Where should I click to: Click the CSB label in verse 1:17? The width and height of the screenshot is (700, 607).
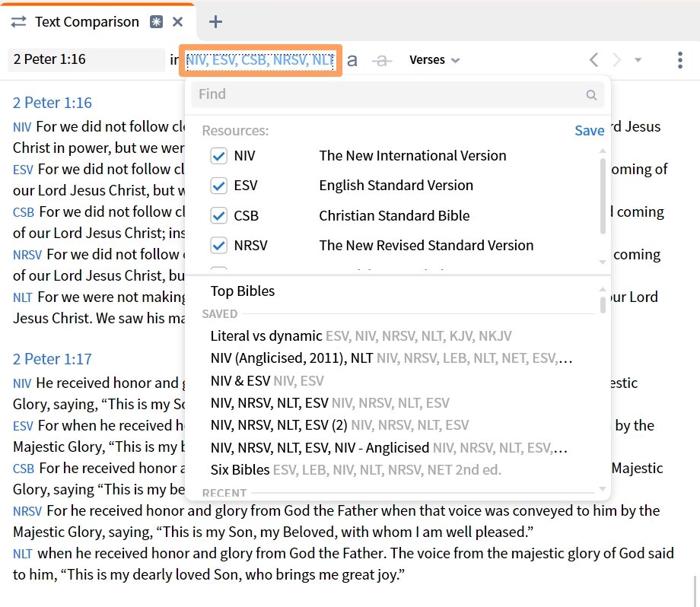click(x=24, y=469)
